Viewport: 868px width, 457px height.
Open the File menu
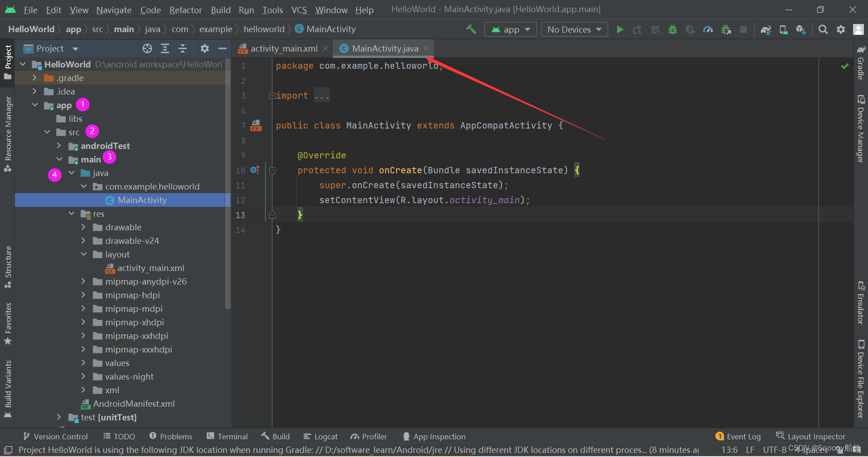click(x=30, y=10)
